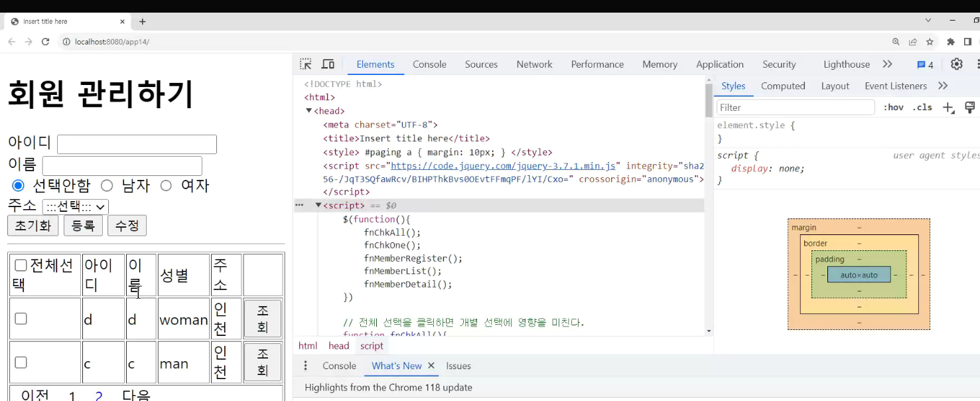Check the 전체선택 checkbox
The image size is (980, 401).
tap(21, 266)
